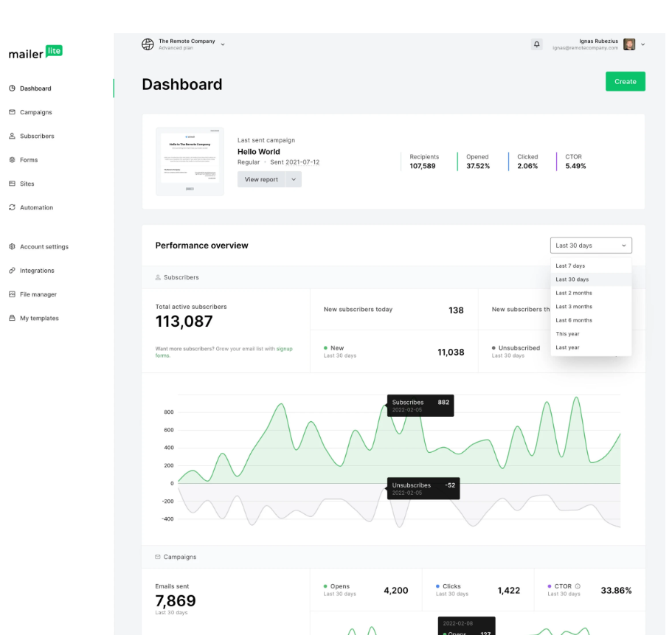
Task: Click the Unsubscribed Last 30 days label
Action: 516,351
